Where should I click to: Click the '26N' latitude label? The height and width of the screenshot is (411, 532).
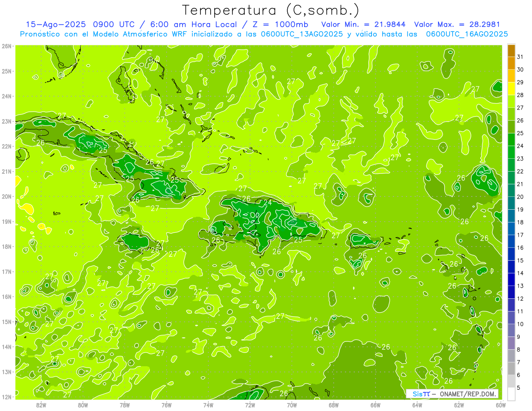coord(7,46)
